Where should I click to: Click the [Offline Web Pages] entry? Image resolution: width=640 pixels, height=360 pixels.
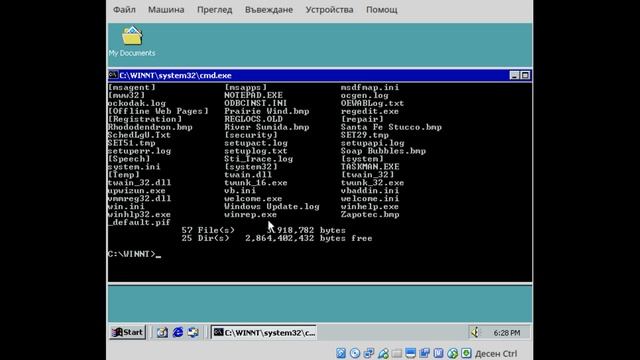point(158,111)
